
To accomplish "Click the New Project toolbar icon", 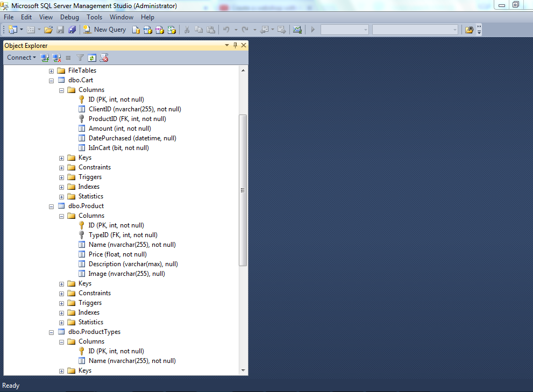I will click(x=12, y=30).
